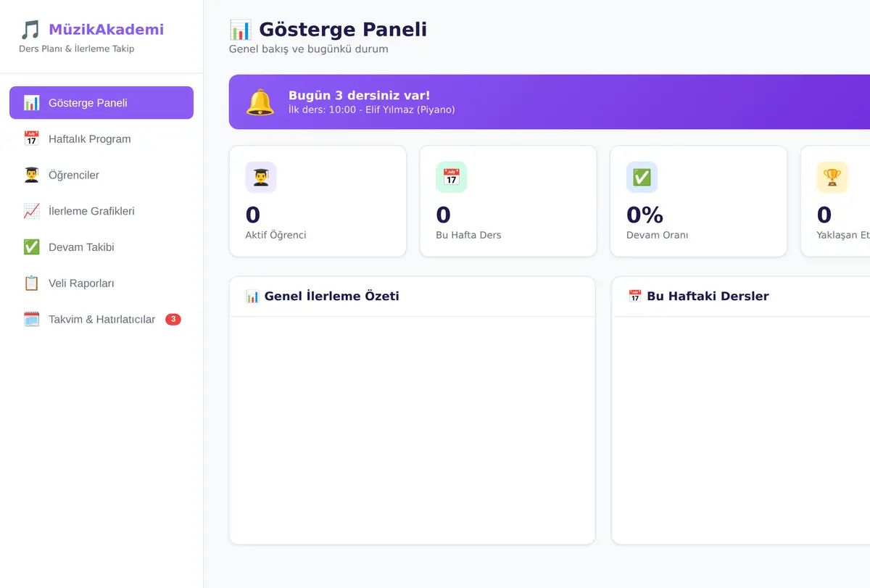
Task: Click the 'Aktif Öğrenci' label
Action: [x=275, y=235]
